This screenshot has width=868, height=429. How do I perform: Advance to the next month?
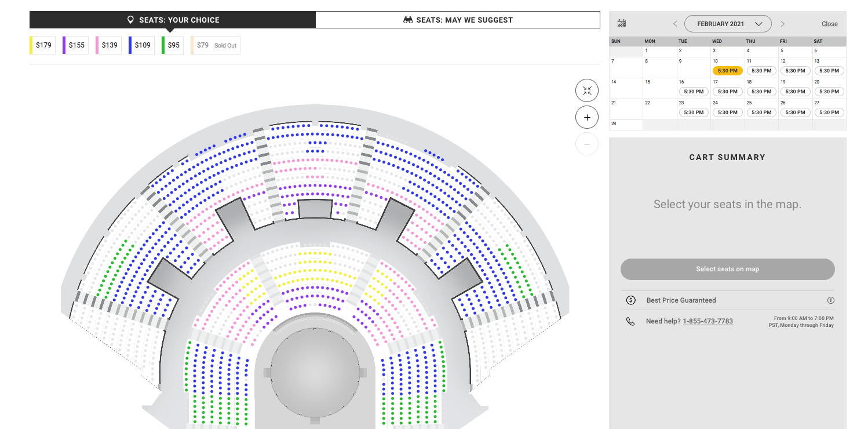coord(782,24)
